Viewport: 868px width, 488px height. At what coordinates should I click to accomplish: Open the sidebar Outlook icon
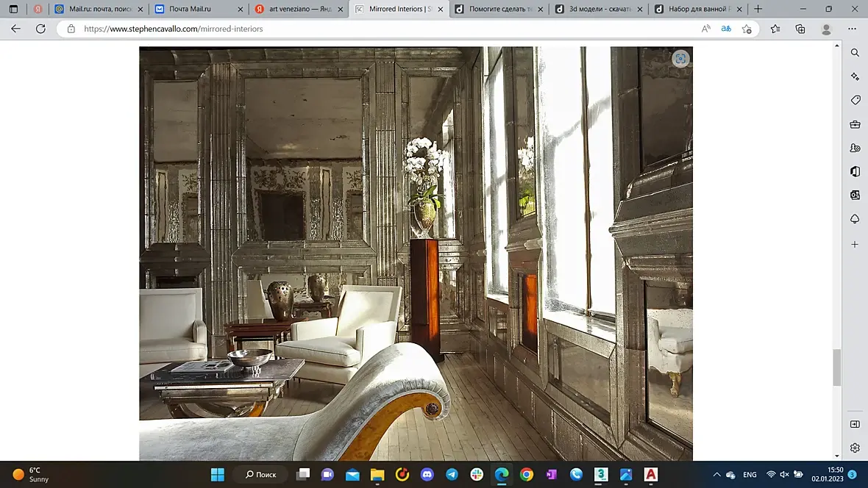pyautogui.click(x=855, y=195)
